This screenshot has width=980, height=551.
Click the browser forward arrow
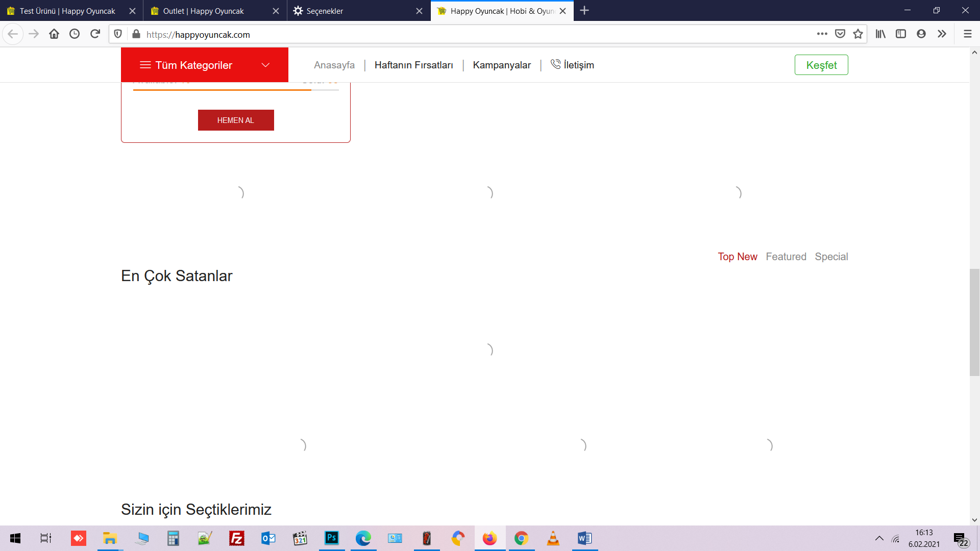click(34, 34)
